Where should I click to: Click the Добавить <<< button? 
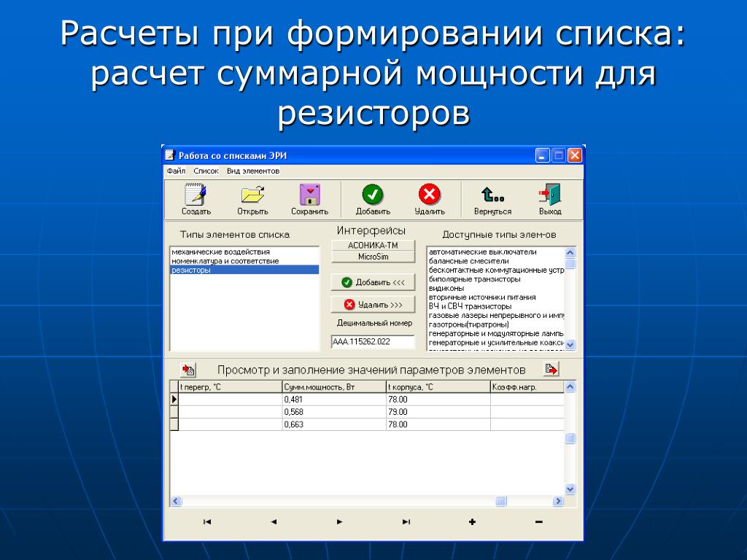[373, 282]
